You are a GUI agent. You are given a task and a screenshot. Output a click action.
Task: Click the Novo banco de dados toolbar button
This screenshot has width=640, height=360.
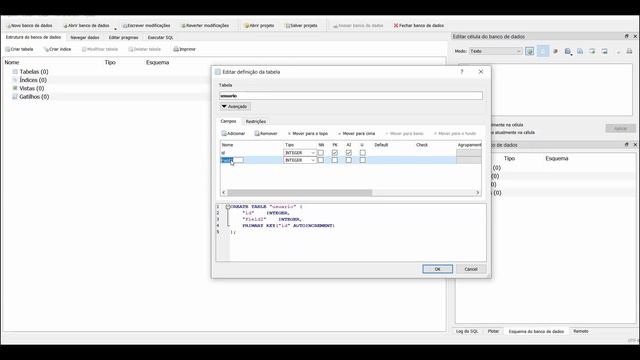[29, 25]
